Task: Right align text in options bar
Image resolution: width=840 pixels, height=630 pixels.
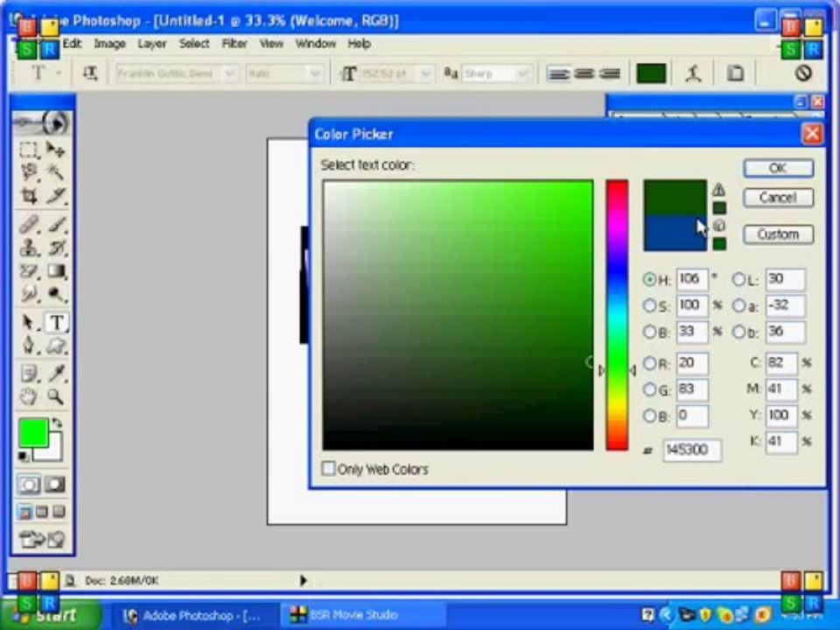Action: tap(609, 73)
